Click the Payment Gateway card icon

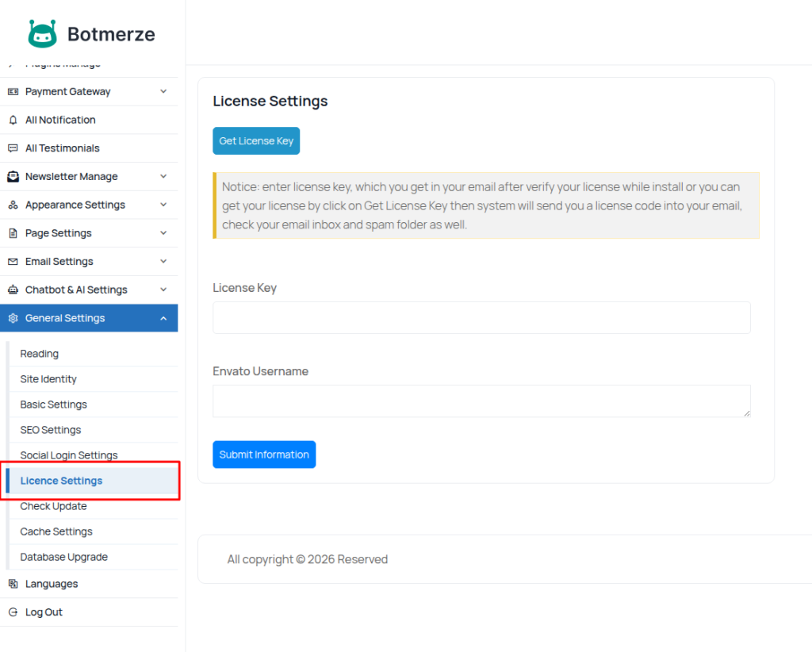coord(13,92)
